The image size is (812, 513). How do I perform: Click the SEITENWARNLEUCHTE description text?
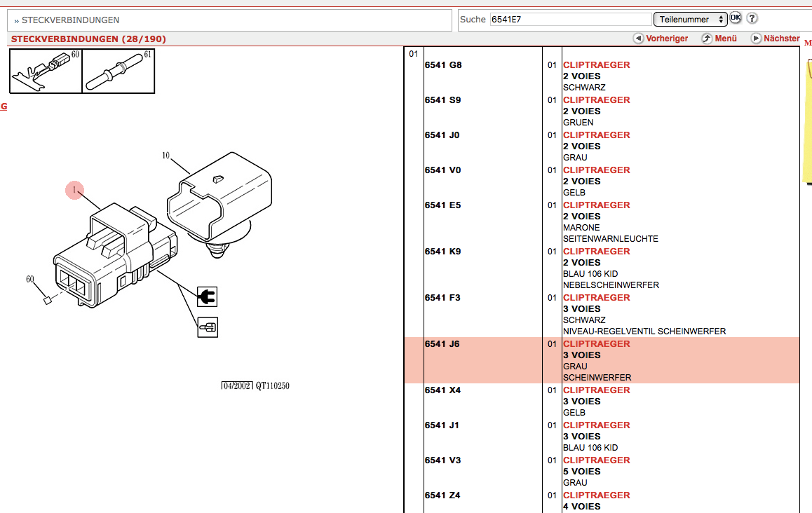point(611,239)
